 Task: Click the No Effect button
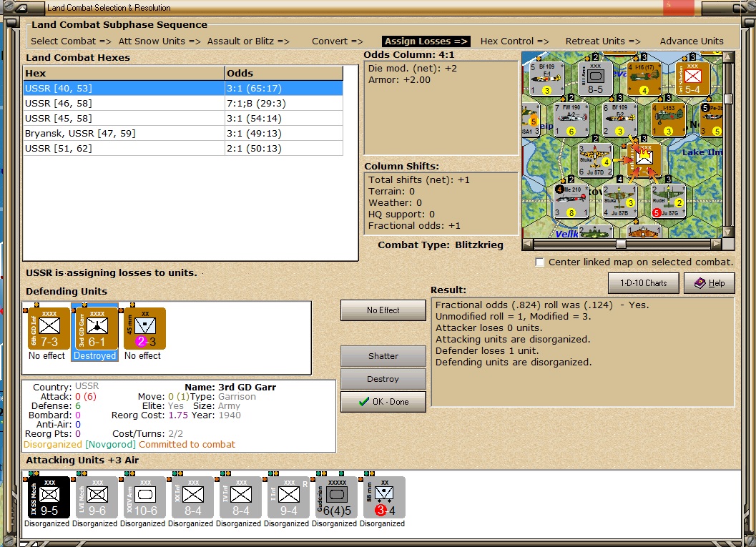point(383,310)
